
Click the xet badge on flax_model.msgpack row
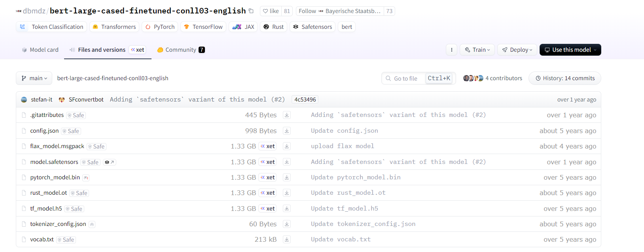coord(268,146)
